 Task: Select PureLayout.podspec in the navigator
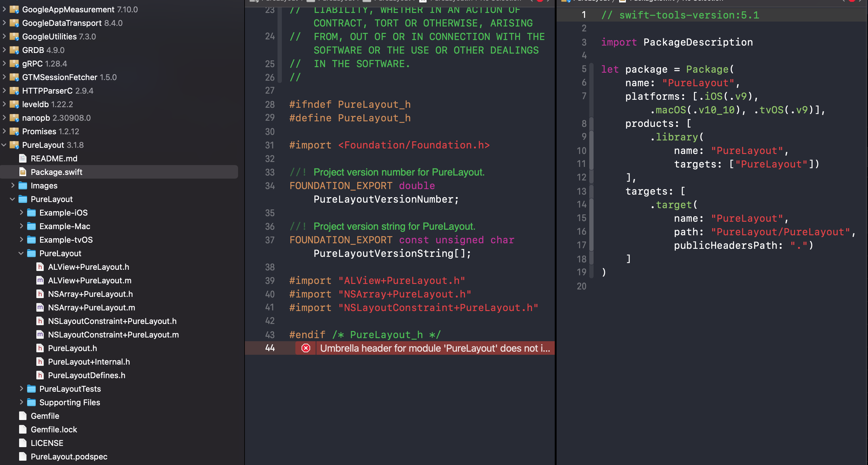coord(69,457)
